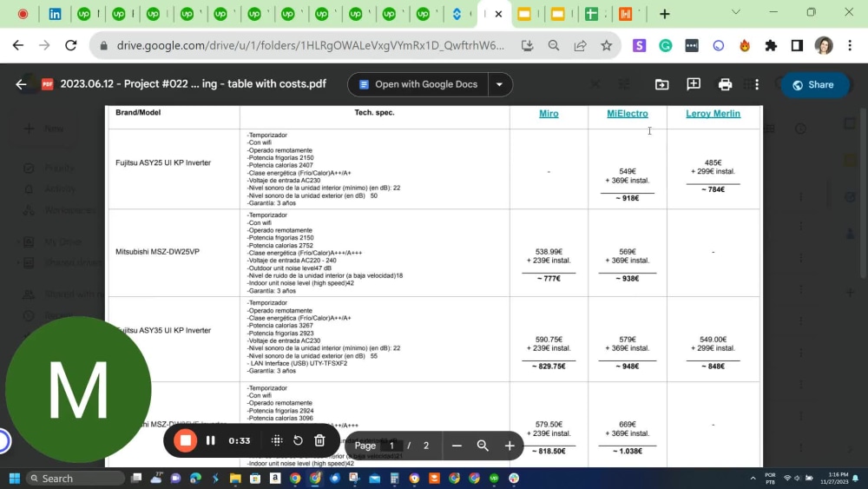Open the Chrome profile avatar
This screenshot has width=868, height=489.
click(x=824, y=45)
